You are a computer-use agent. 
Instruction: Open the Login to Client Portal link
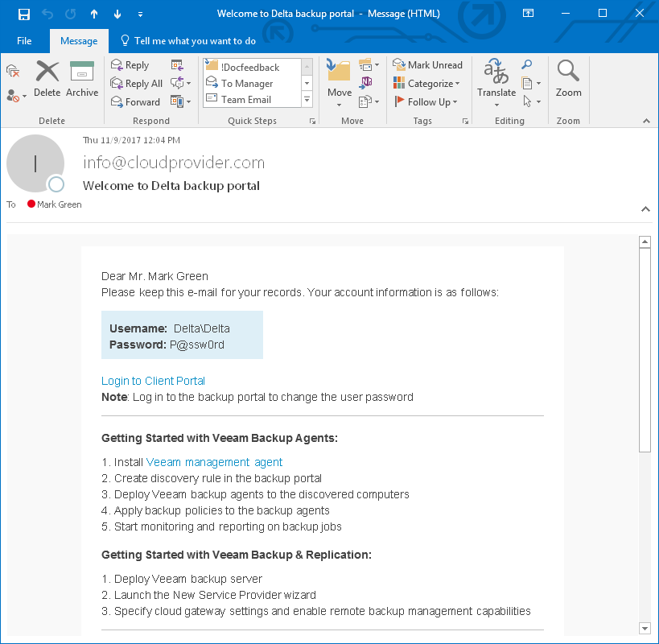(153, 381)
